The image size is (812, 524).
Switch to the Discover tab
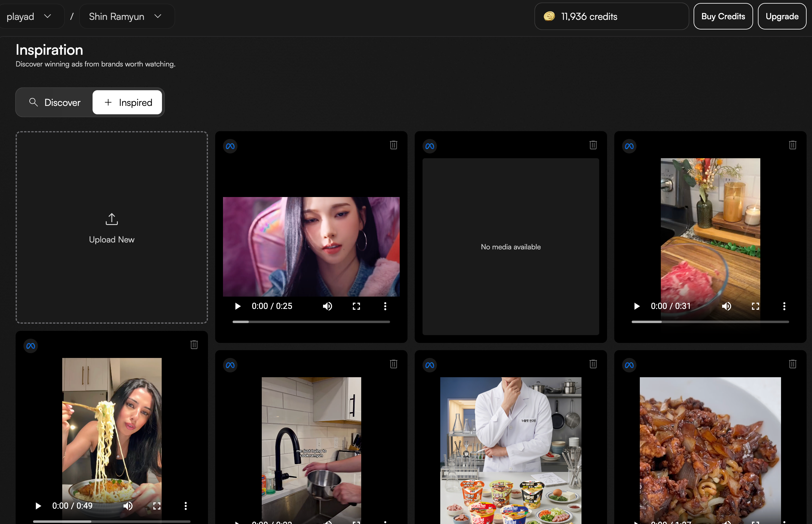[55, 102]
